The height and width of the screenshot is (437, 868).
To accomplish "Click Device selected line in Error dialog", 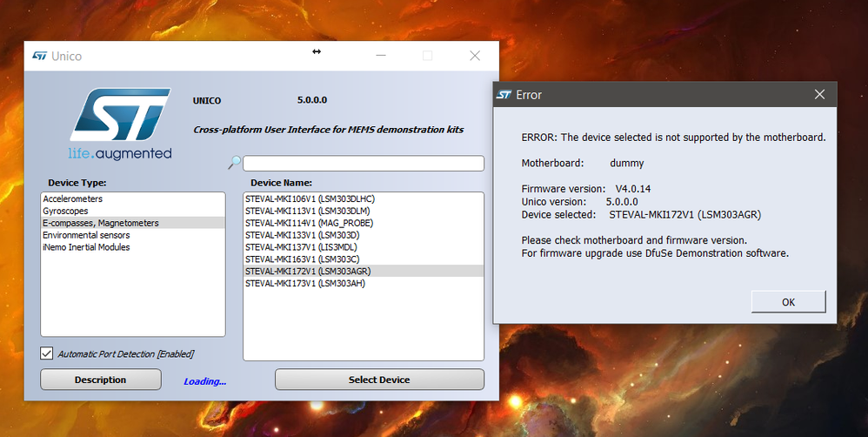I will click(x=641, y=214).
